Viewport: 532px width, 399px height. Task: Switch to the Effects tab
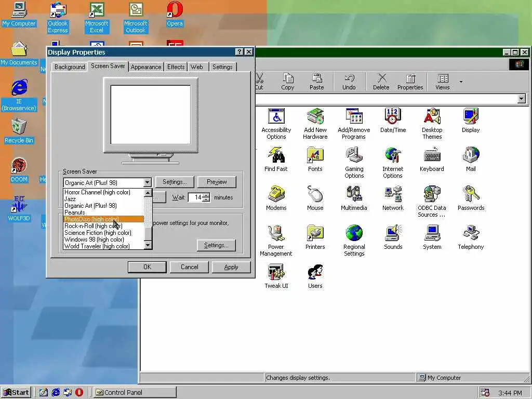(176, 67)
